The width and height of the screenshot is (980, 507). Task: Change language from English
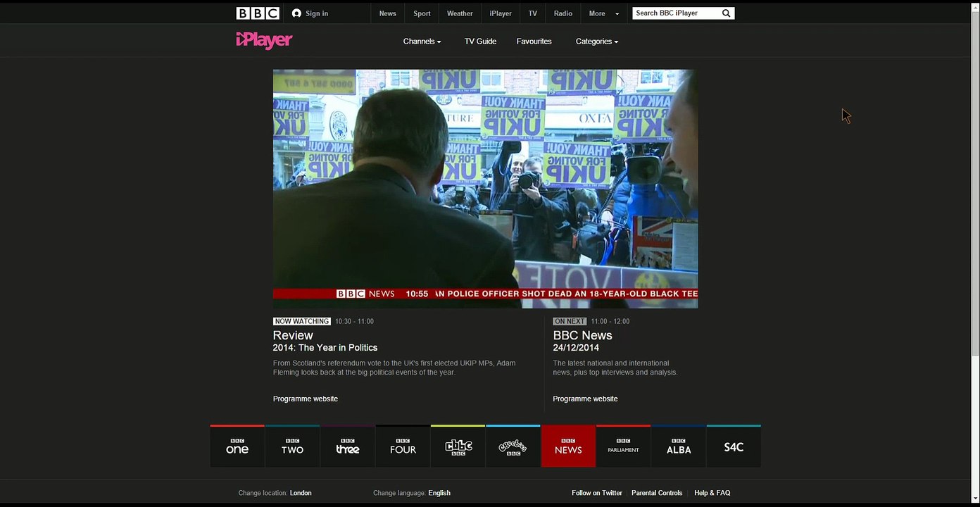point(439,493)
